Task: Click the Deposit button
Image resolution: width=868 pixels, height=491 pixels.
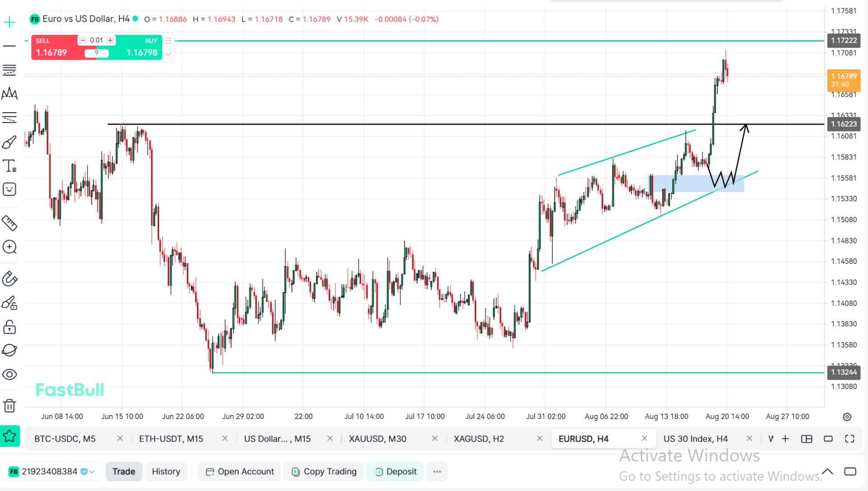Action: (x=395, y=472)
